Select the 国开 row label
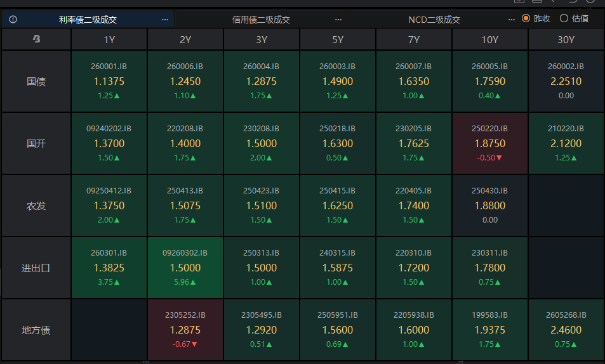605x364 pixels. [36, 143]
